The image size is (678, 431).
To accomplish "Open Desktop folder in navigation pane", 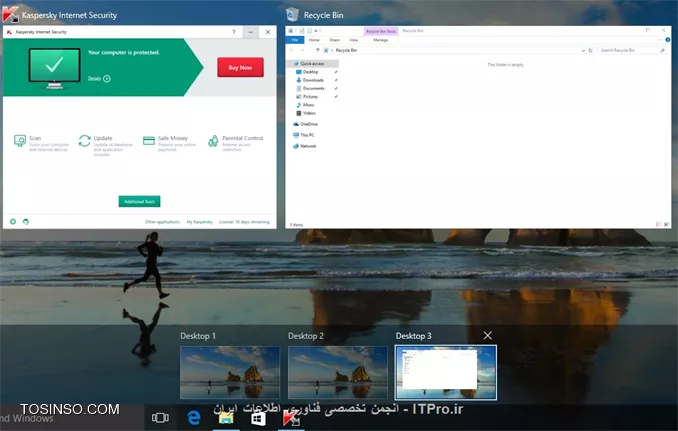I will click(x=310, y=72).
